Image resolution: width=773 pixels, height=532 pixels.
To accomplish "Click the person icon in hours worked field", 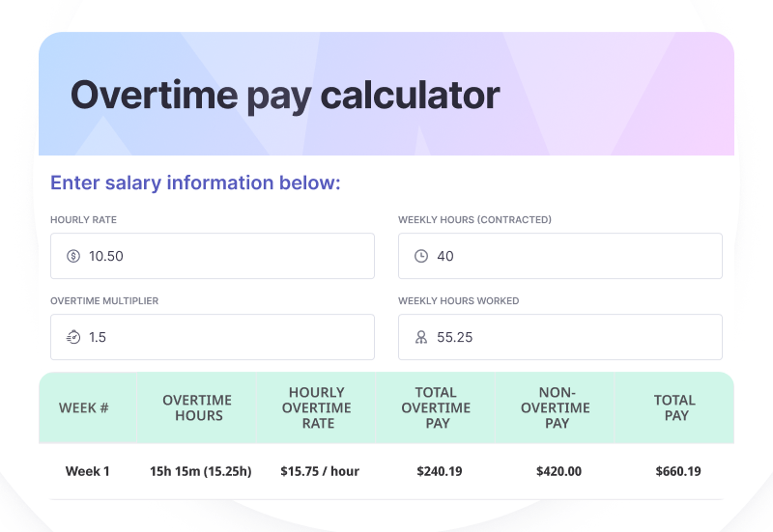I will [421, 337].
